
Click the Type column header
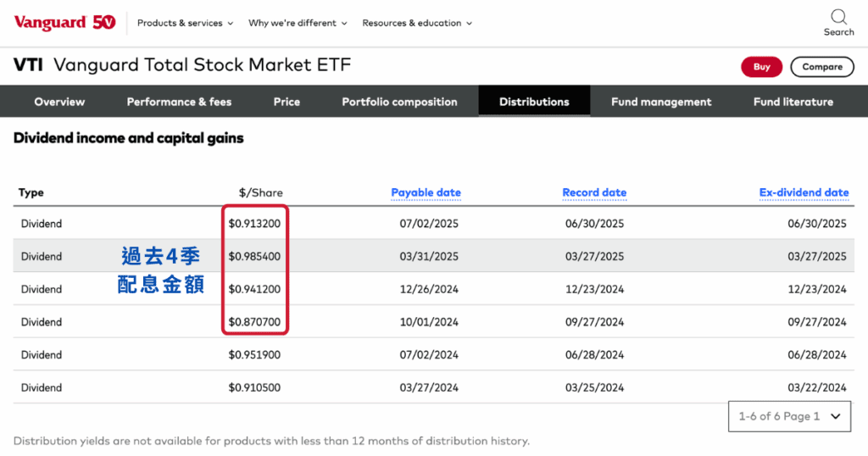(31, 192)
